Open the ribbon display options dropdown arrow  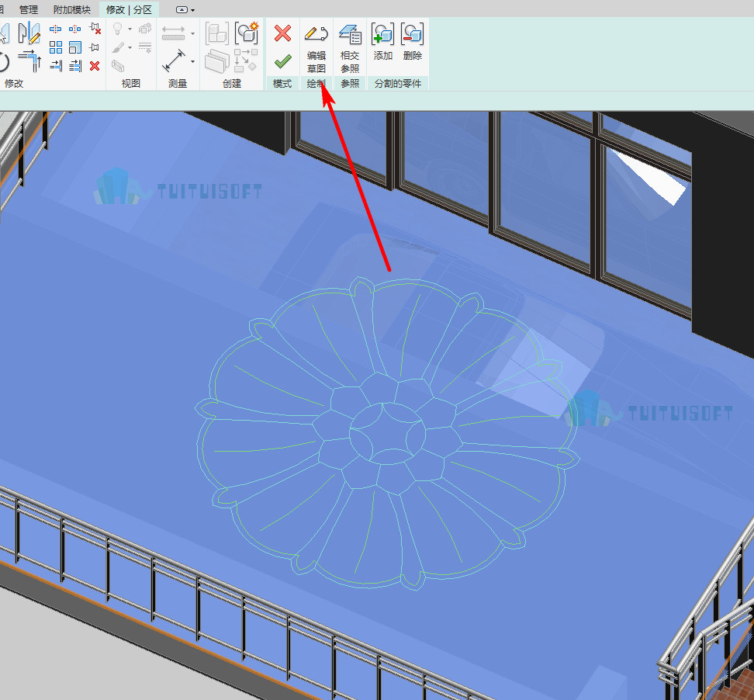193,10
